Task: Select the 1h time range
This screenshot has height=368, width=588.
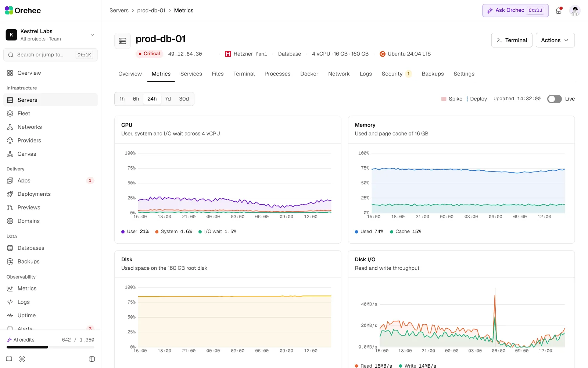Action: click(x=122, y=99)
